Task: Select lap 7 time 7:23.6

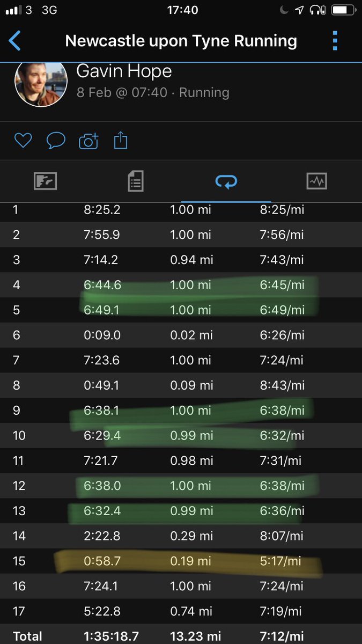Action: tap(102, 360)
